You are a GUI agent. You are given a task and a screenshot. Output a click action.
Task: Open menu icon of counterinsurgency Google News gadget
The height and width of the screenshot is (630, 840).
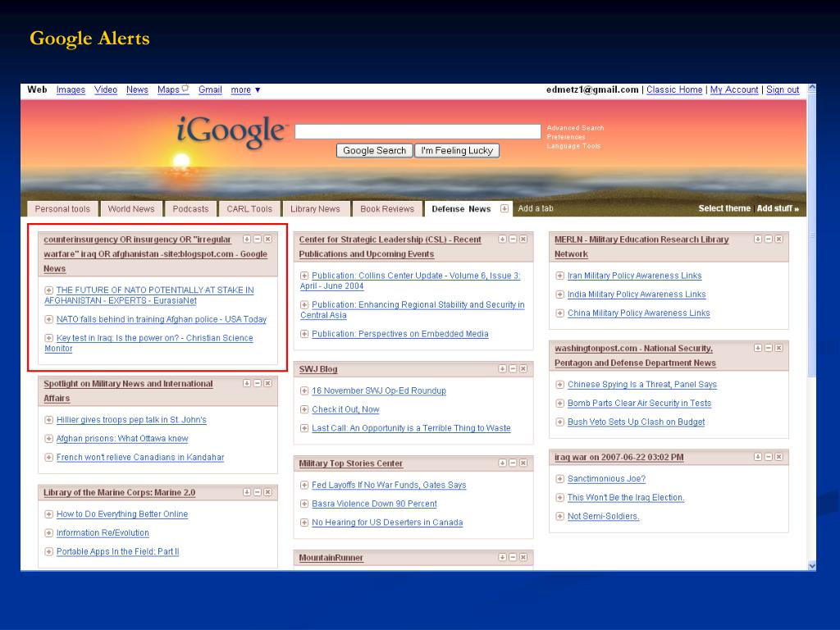pyautogui.click(x=246, y=239)
